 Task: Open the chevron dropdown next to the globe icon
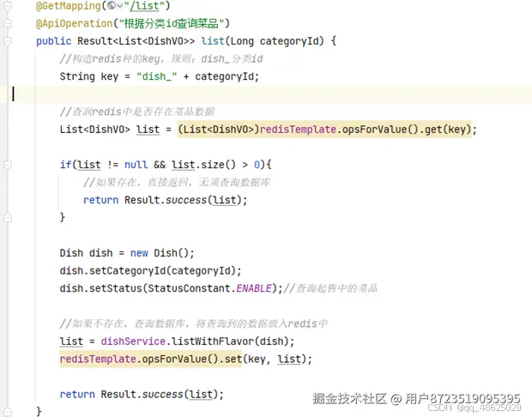[119, 6]
